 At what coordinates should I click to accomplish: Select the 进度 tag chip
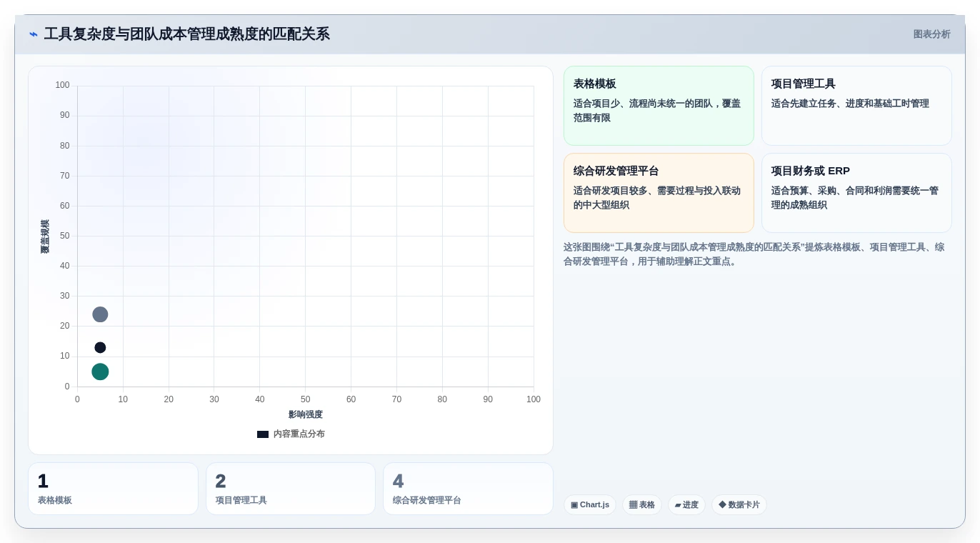coord(686,505)
